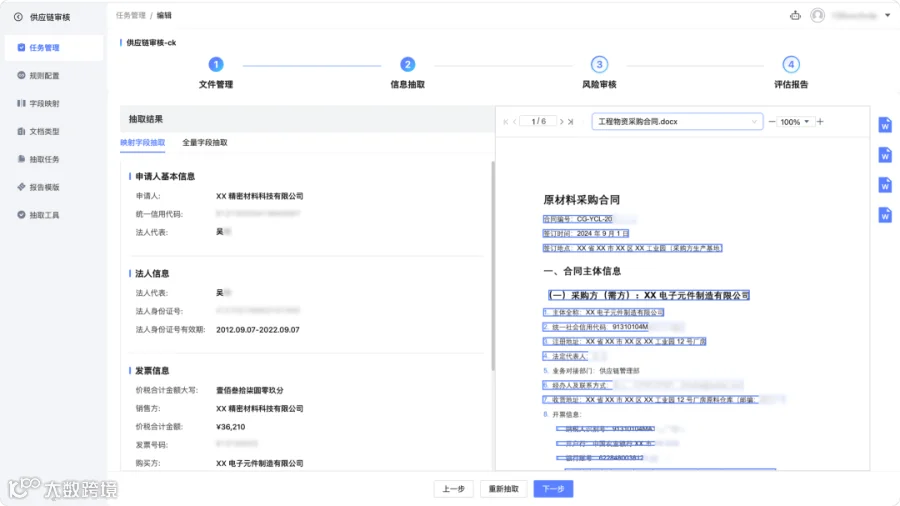The width and height of the screenshot is (900, 506).
Task: Click the 报告模版 sidebar icon
Action: point(21,186)
